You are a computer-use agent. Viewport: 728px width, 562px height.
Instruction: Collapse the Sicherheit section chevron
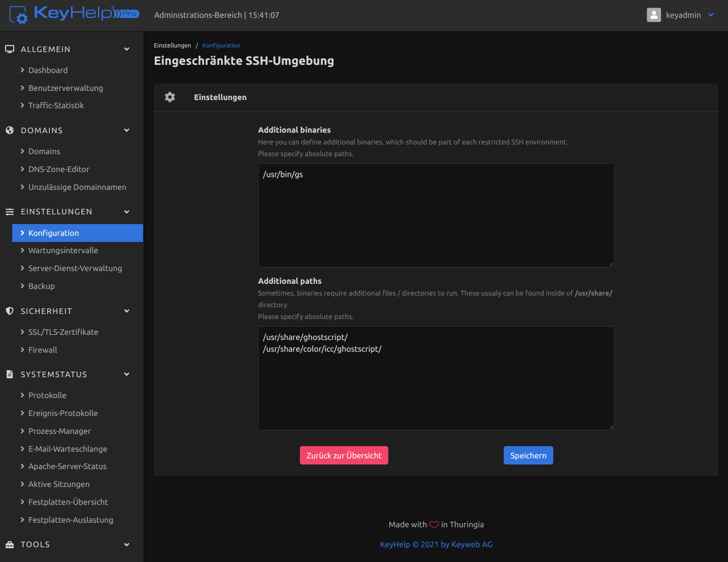(x=127, y=311)
